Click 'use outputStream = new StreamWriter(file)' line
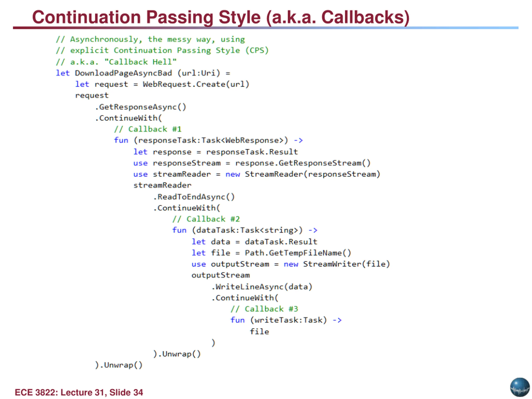The image size is (532, 399). pos(291,264)
